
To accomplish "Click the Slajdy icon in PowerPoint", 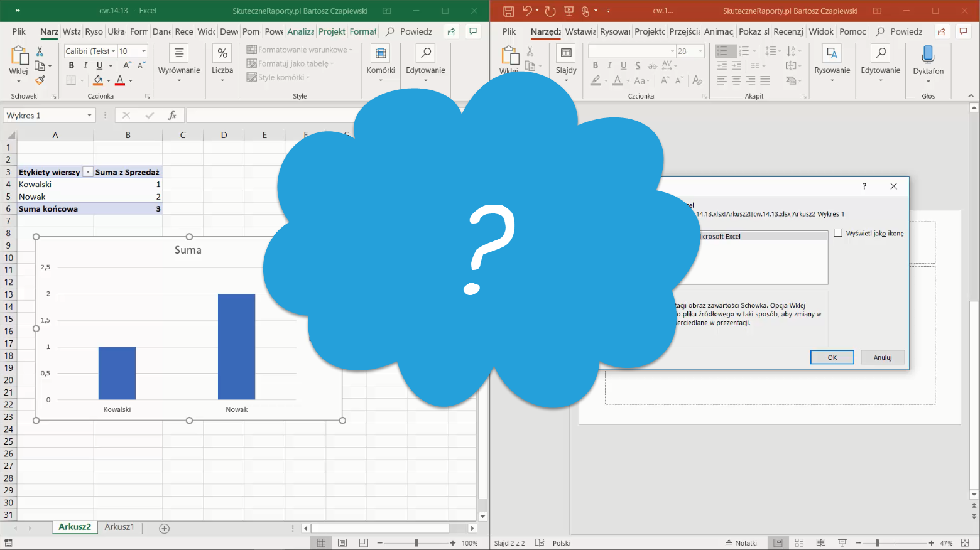I will point(565,60).
